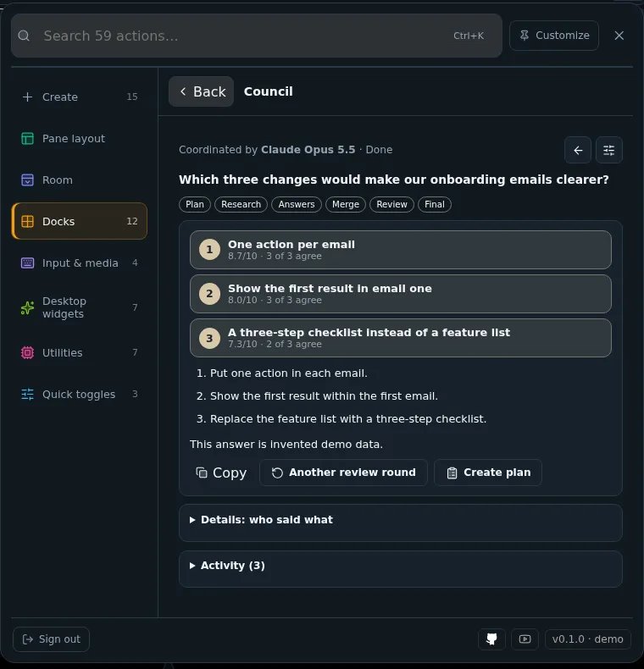Open the Room category
644x669 pixels.
click(80, 180)
